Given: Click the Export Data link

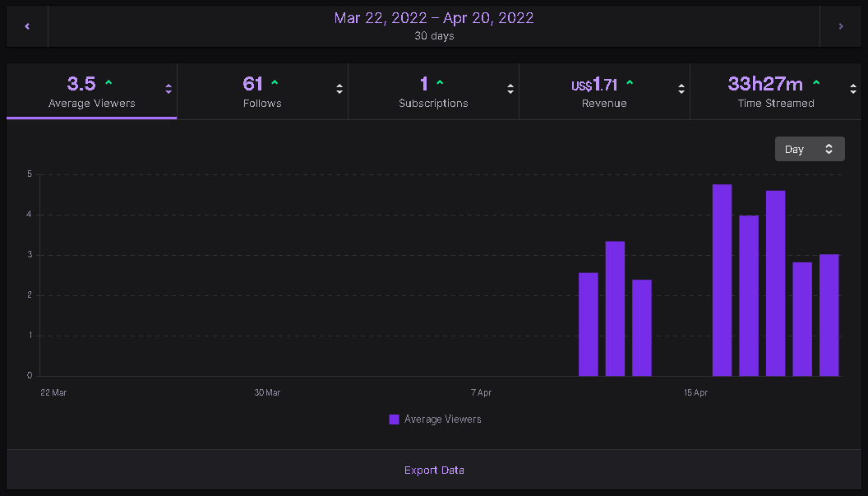Looking at the screenshot, I should coord(434,470).
